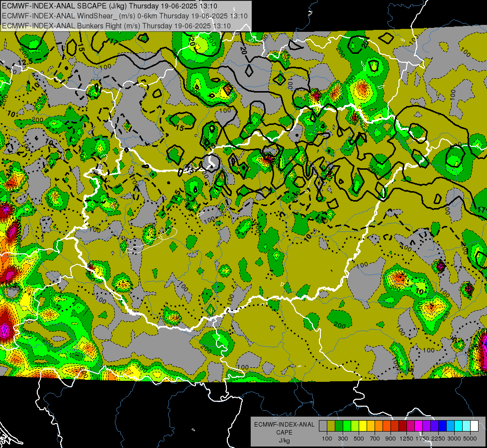487x448 pixels.
Task: Click the '1250' legend tick label
Action: coord(406,439)
